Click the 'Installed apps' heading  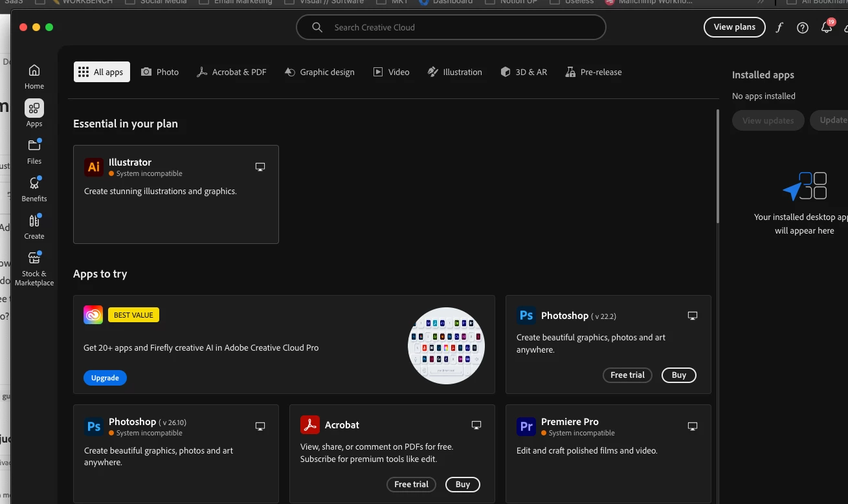tap(763, 75)
